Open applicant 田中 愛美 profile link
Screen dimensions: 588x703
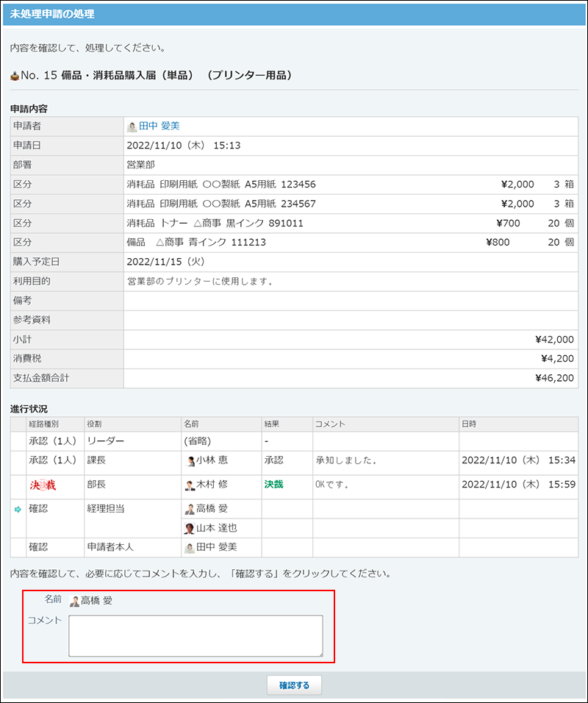159,126
